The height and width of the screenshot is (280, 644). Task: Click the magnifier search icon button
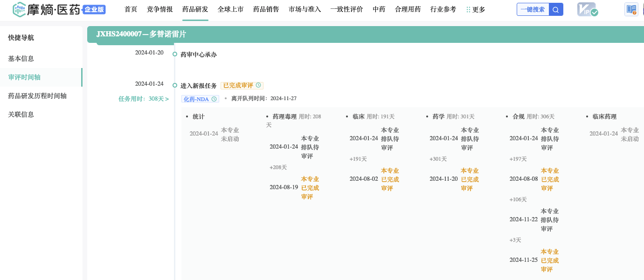556,9
